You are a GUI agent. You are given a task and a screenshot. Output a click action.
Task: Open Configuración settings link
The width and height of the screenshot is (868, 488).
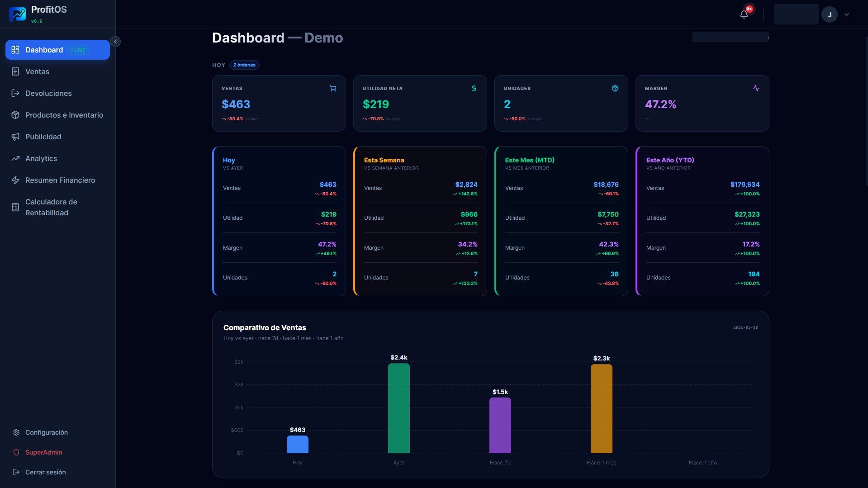(57, 432)
